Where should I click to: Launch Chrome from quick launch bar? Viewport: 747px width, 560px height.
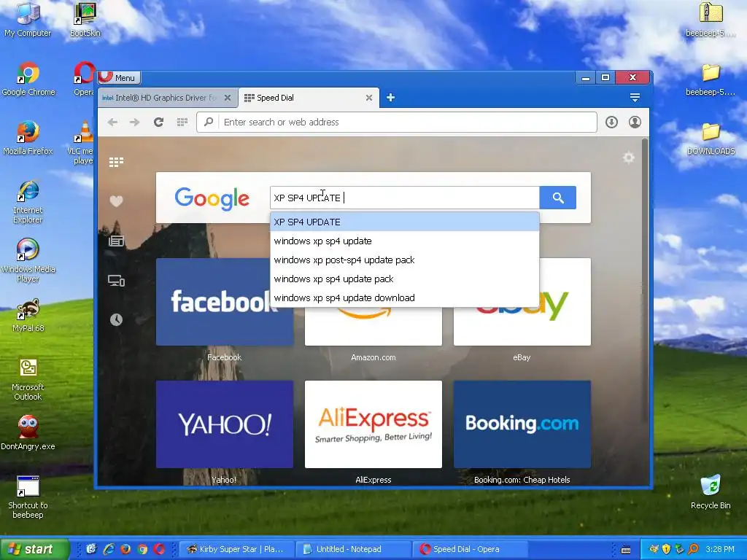142,549
